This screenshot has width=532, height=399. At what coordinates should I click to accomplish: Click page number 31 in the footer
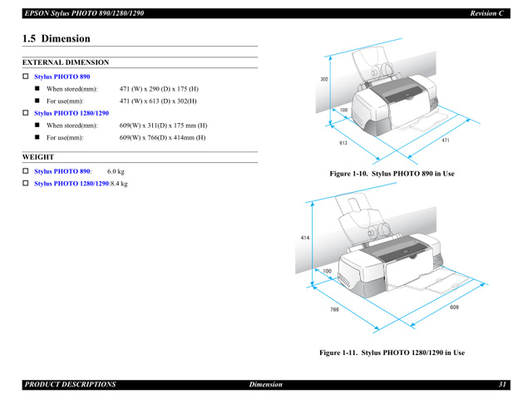point(503,385)
